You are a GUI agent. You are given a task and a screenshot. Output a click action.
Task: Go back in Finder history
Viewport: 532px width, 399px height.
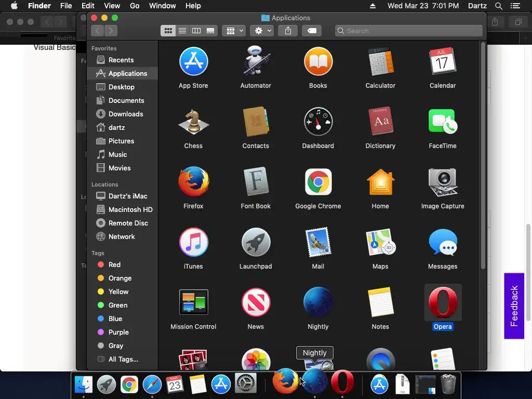pos(98,31)
